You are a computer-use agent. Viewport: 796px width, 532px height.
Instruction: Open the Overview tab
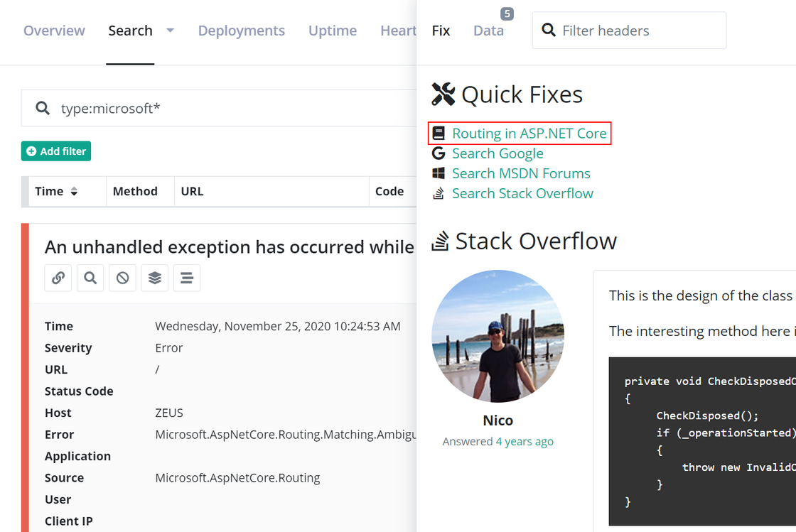[54, 31]
